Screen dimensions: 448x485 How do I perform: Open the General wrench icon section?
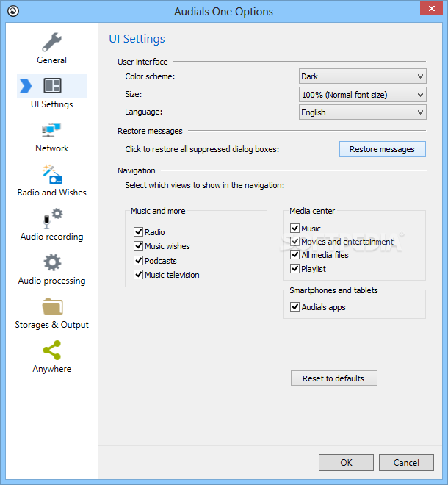pyautogui.click(x=52, y=42)
